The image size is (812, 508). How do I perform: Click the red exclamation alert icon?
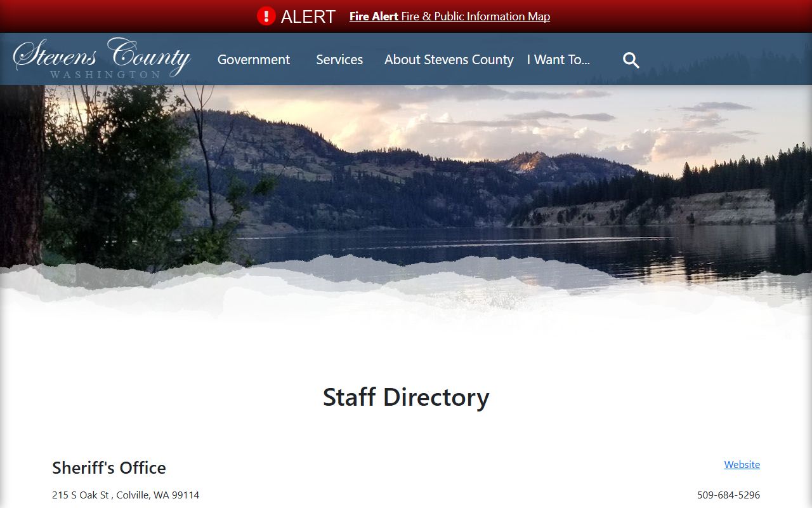[x=266, y=16]
